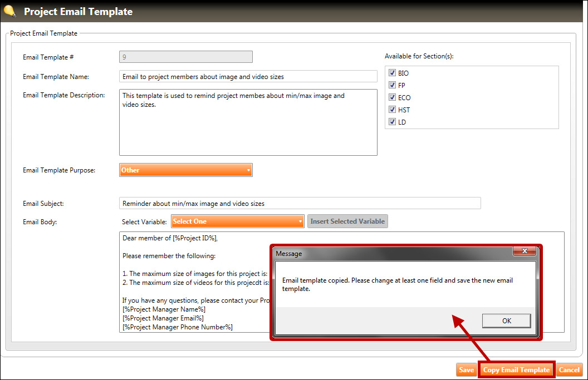Click the Email Template # field
588x380 pixels.
185,57
